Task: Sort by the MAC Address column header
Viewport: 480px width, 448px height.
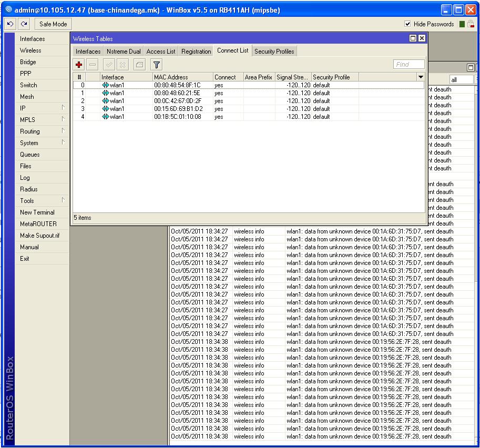Action: 183,77
